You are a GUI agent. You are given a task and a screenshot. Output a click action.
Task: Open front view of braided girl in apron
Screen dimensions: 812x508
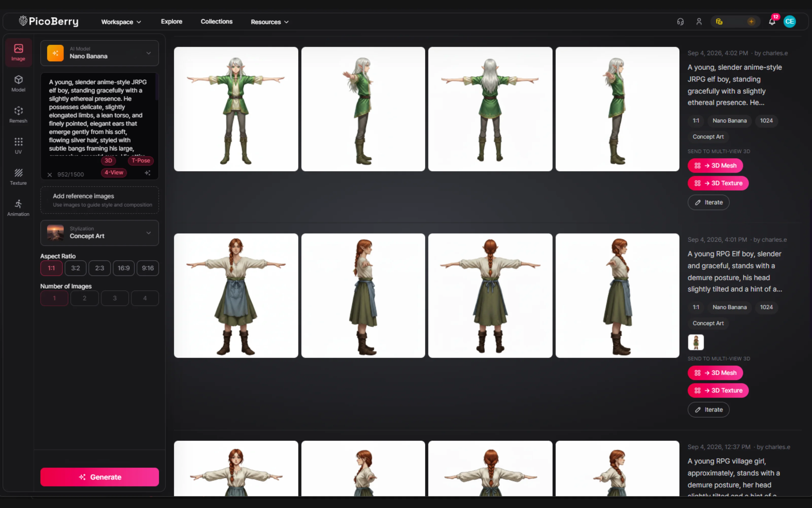point(236,296)
